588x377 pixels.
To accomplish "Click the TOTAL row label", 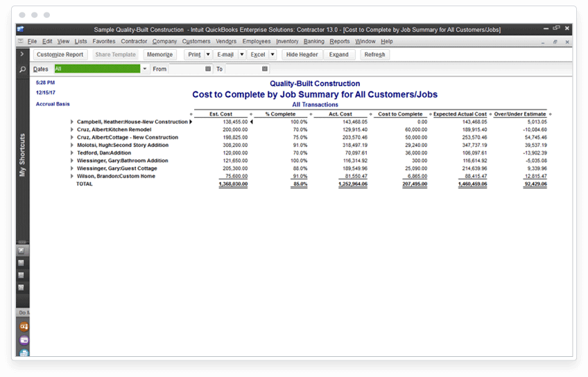I will 85,184.
